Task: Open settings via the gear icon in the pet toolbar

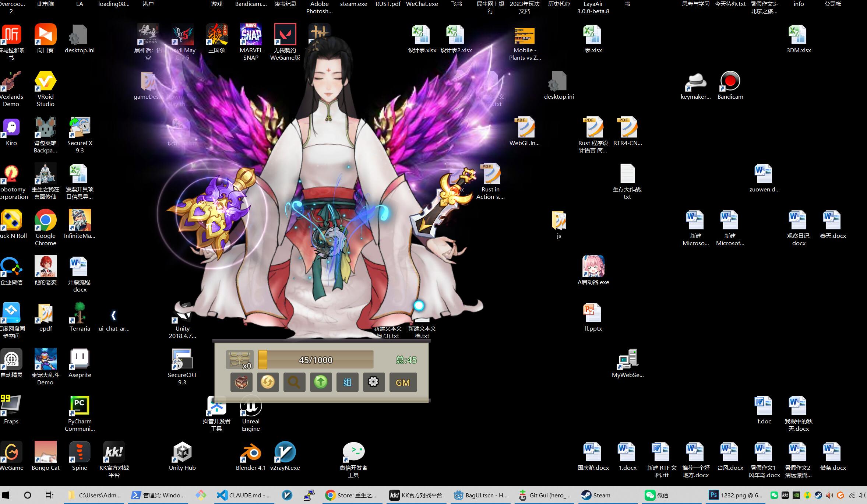Action: coord(374,382)
